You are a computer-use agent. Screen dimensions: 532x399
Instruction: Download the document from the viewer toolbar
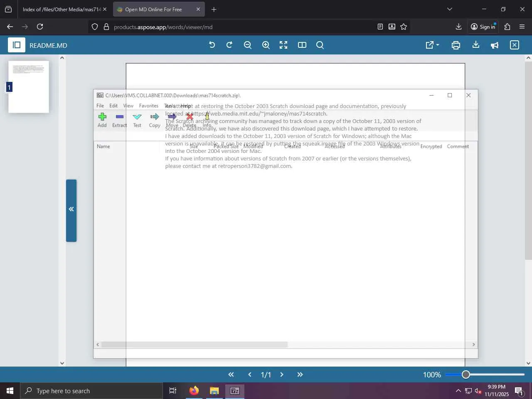(x=476, y=45)
